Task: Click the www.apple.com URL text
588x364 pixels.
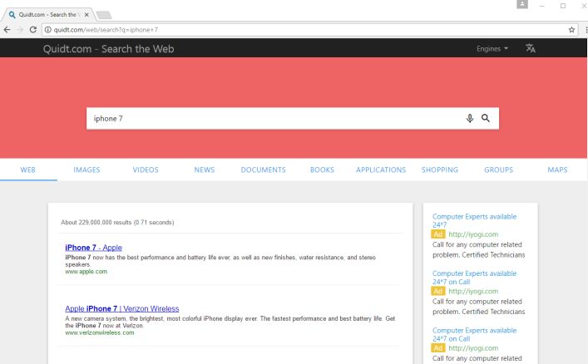Action: 86,272
